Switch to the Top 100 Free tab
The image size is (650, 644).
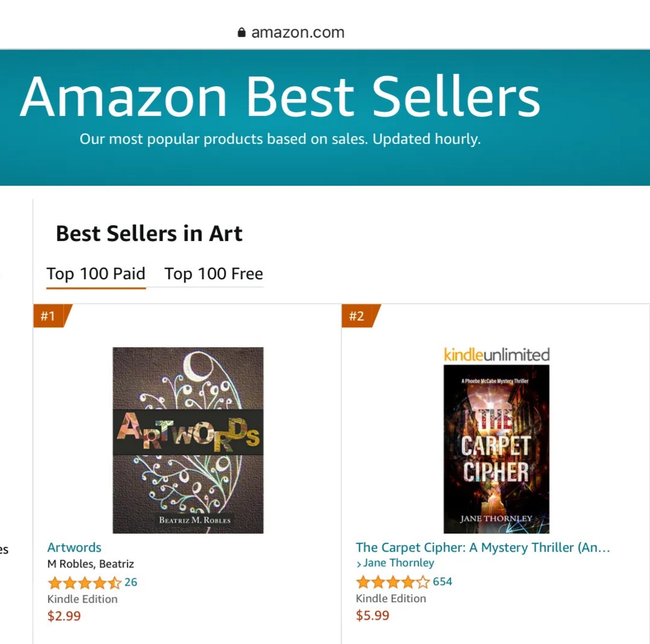point(214,274)
